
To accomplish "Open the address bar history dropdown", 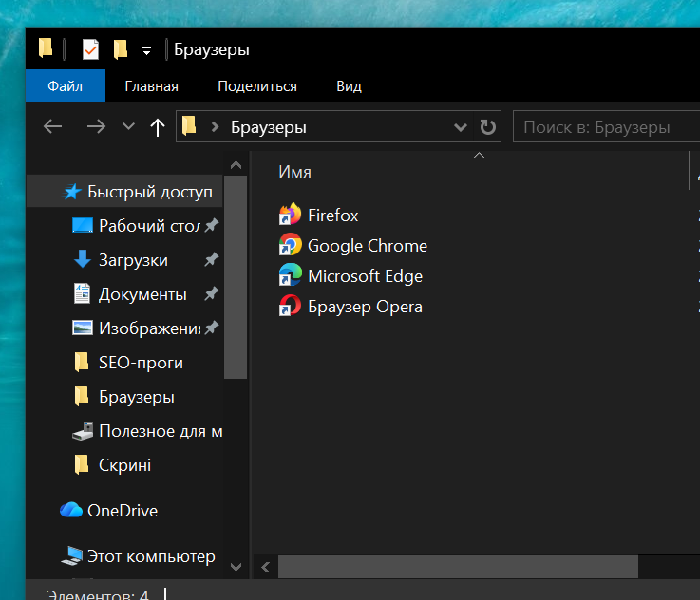I will tap(461, 127).
